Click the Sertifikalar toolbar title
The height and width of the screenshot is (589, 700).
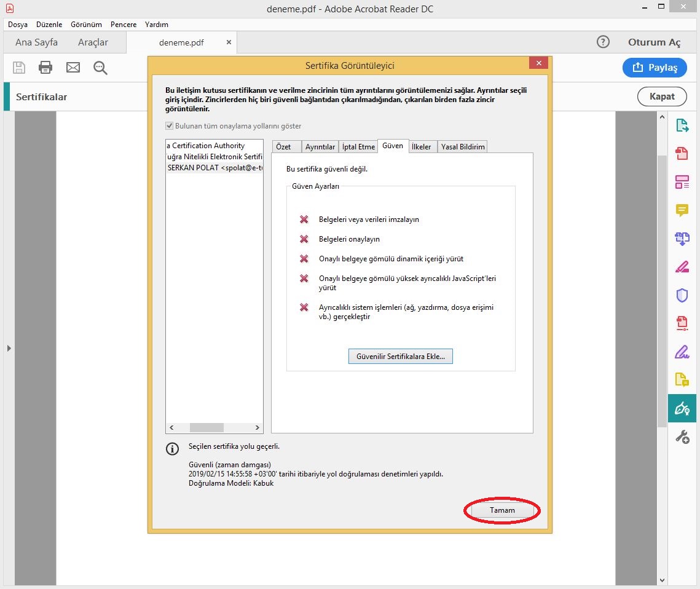[x=42, y=97]
